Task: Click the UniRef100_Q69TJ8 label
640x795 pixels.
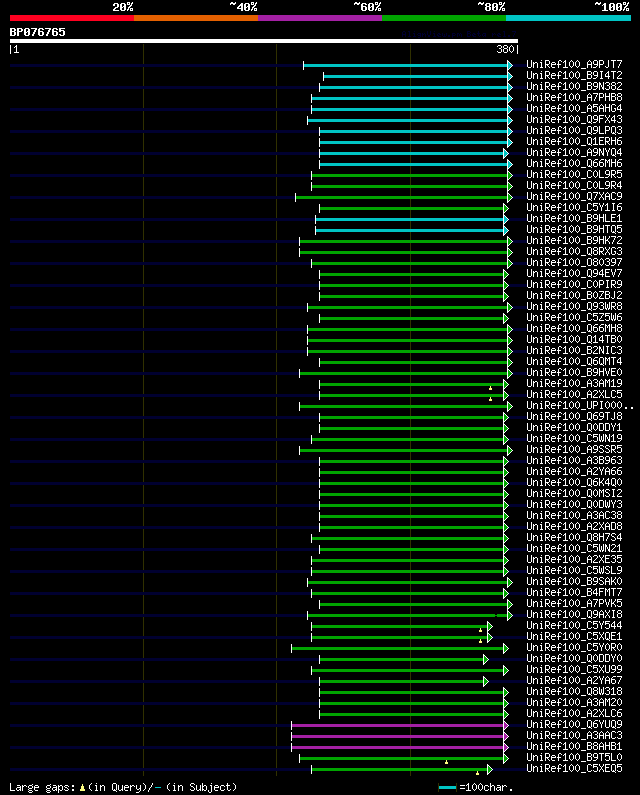Action: (574, 416)
